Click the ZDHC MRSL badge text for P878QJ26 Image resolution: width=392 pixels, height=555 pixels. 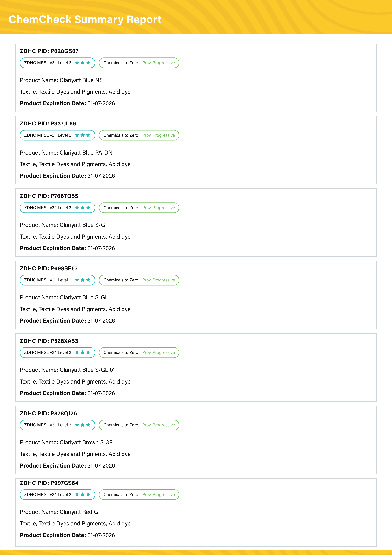click(x=48, y=425)
